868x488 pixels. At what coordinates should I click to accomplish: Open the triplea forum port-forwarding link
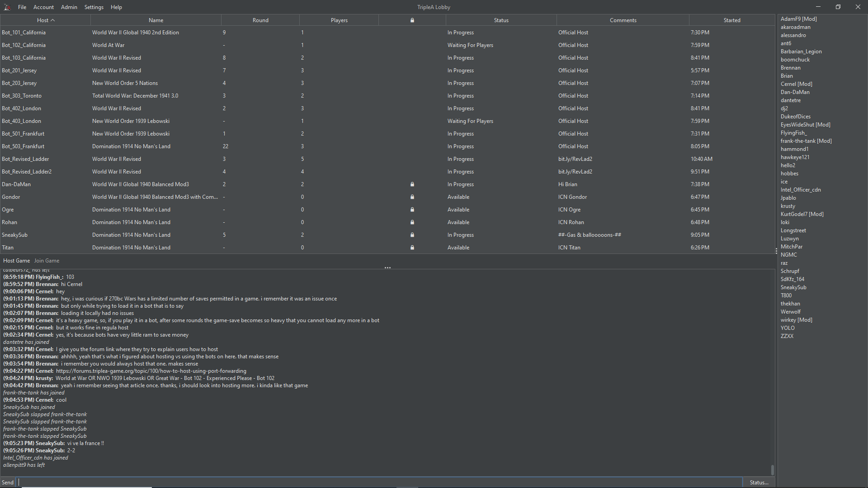pos(151,371)
